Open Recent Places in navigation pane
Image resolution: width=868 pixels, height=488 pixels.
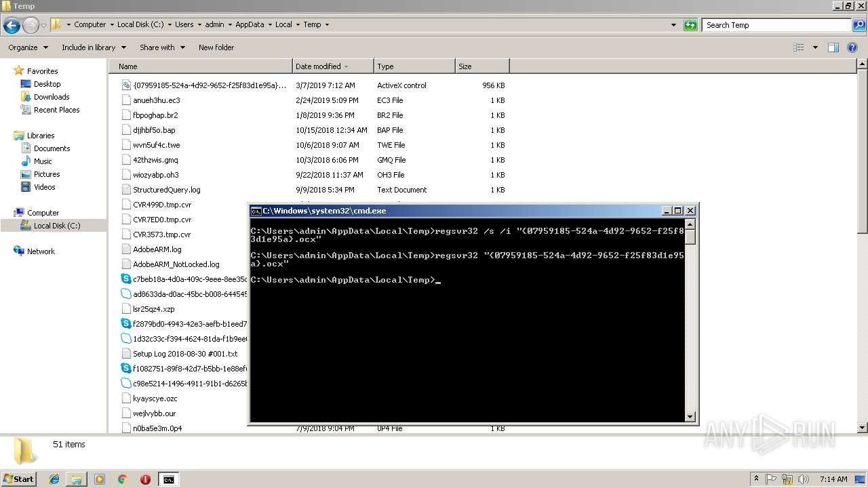(x=56, y=110)
